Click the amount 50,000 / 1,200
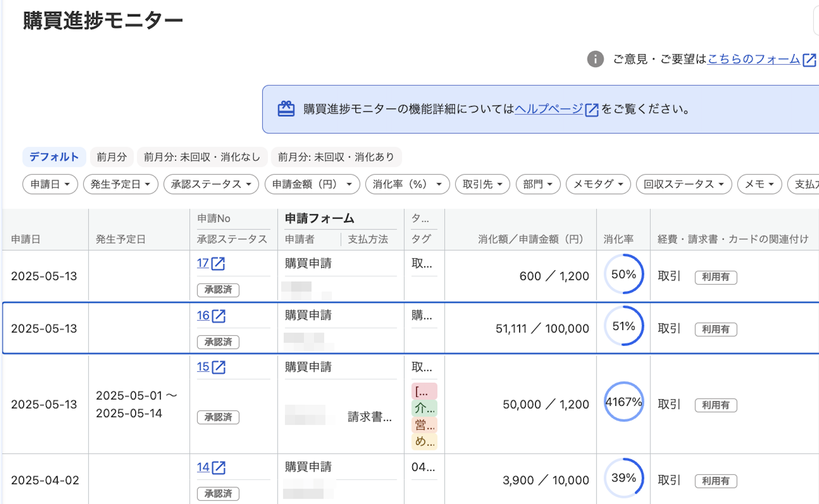This screenshot has height=504, width=819. pyautogui.click(x=546, y=404)
